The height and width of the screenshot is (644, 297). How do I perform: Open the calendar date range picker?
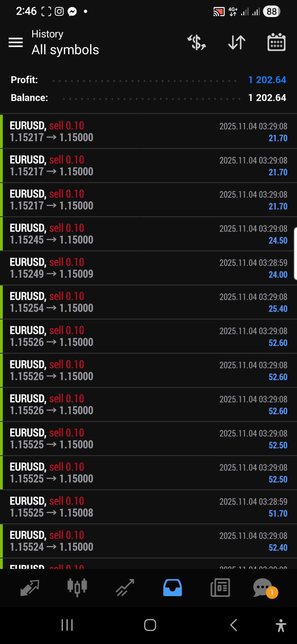(x=276, y=42)
